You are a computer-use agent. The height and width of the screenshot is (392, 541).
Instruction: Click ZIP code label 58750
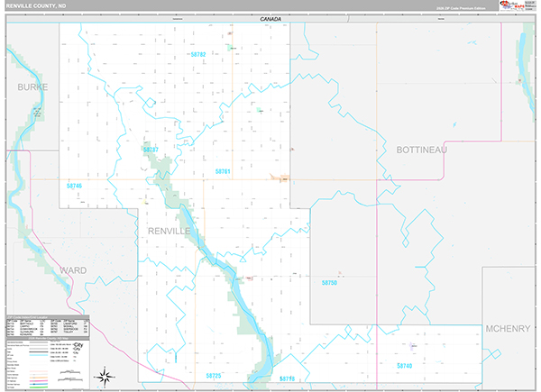pyautogui.click(x=329, y=283)
